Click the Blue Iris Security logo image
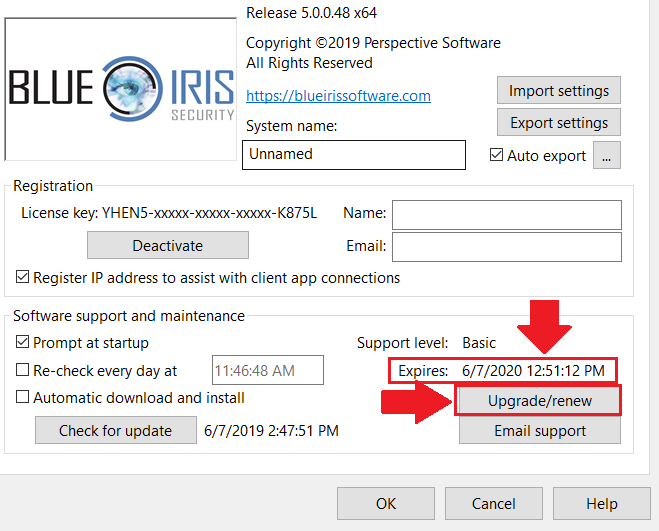 (121, 89)
